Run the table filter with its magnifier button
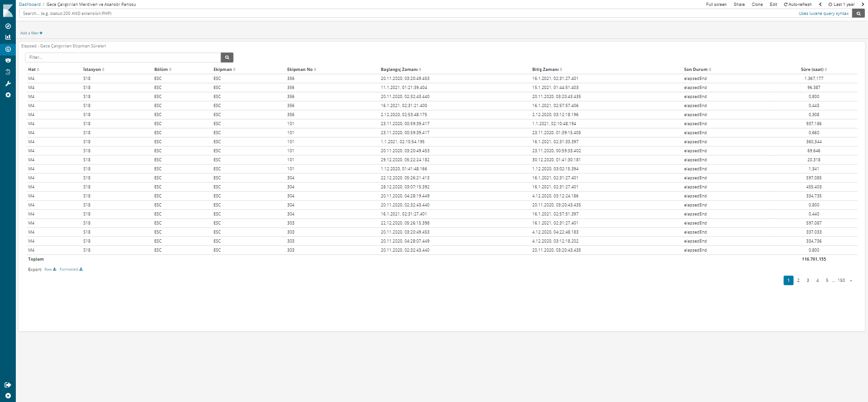Image resolution: width=868 pixels, height=402 pixels. [227, 57]
